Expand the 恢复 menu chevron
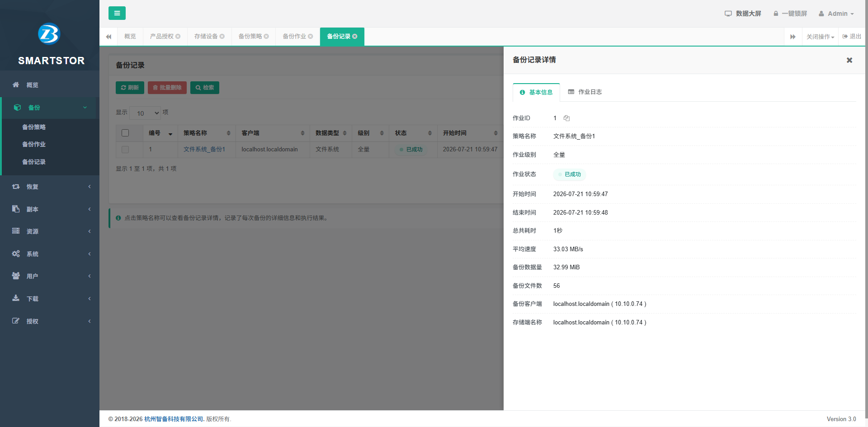868x427 pixels. (90, 187)
